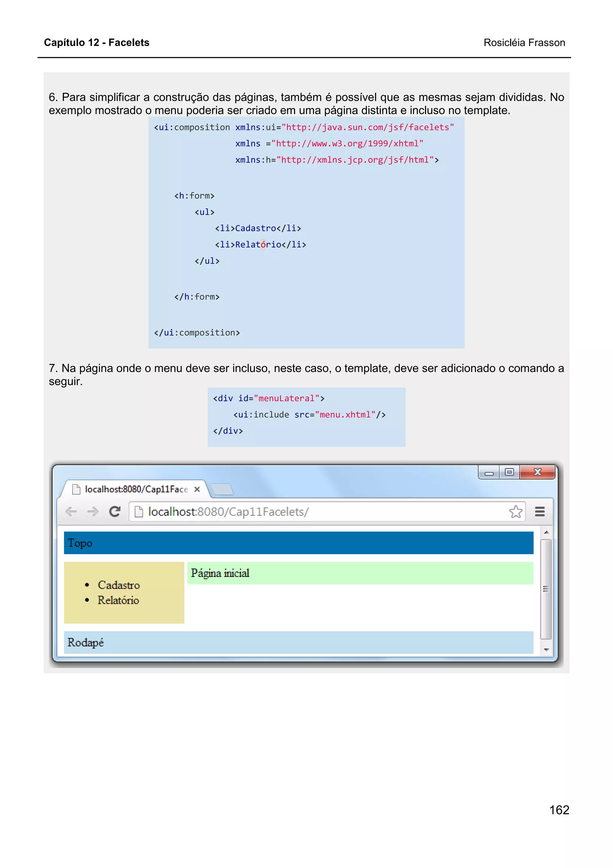Click the page favicon on the browser tab
Screen dimensions: 613x868
pyautogui.click(x=76, y=489)
